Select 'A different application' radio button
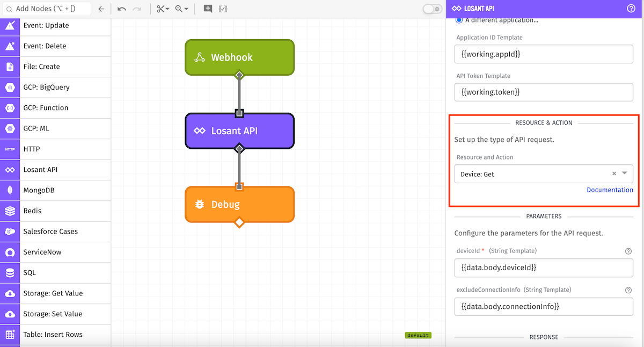This screenshot has height=347, width=644. coord(459,20)
